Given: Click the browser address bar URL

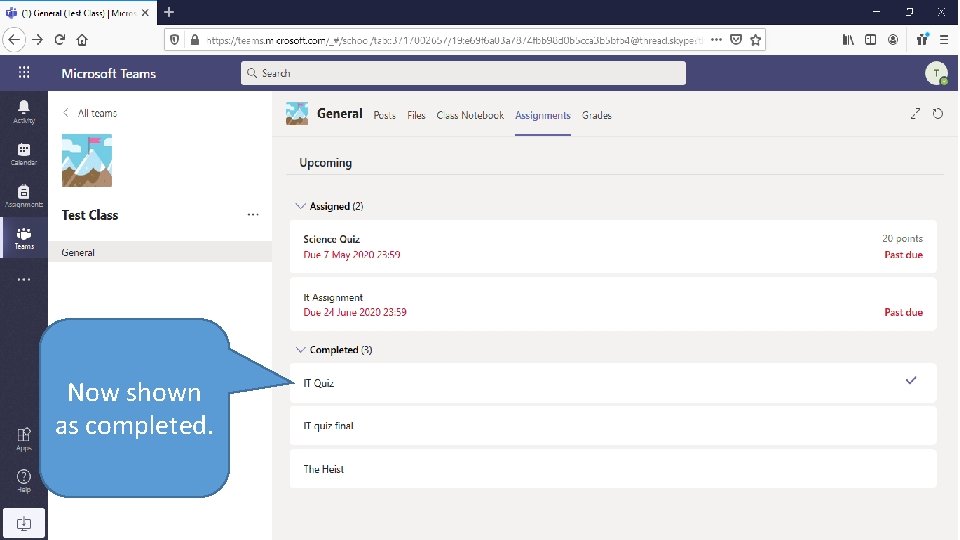Looking at the screenshot, I should [x=454, y=40].
